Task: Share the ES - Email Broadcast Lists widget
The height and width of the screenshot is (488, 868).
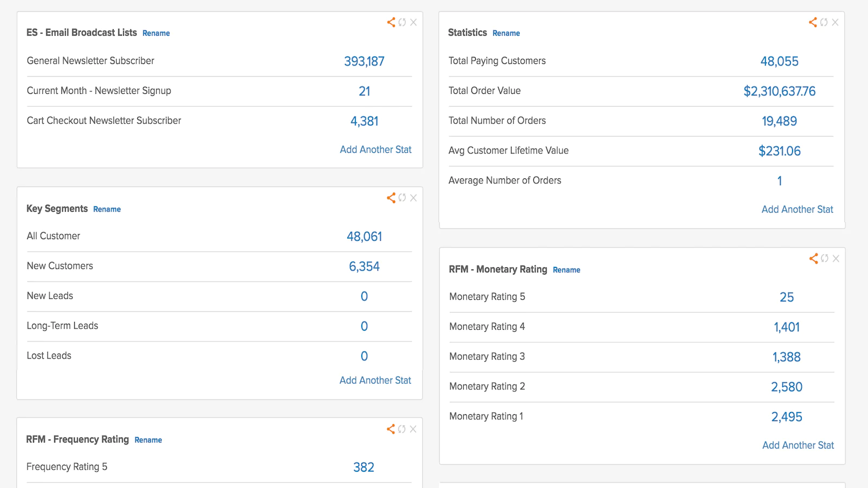Action: 391,22
